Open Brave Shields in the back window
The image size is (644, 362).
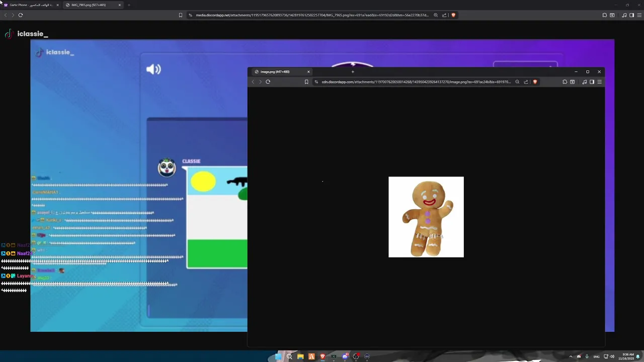coord(453,15)
